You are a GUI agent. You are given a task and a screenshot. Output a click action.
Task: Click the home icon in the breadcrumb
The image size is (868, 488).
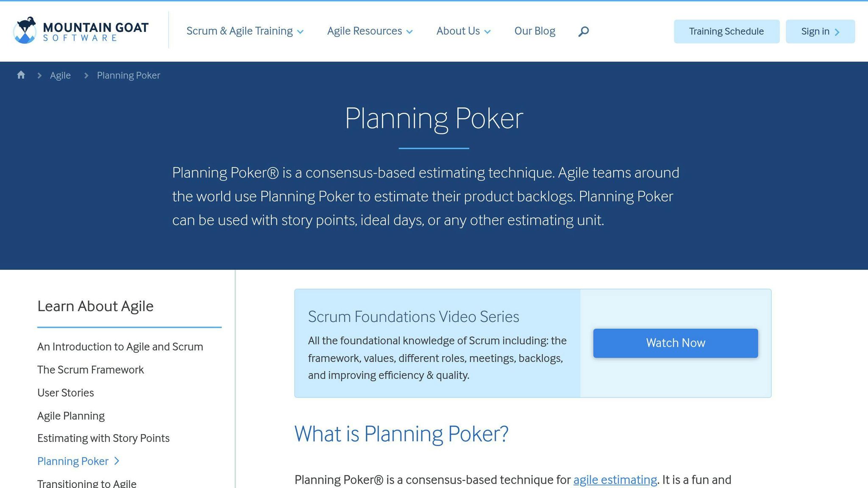(21, 75)
